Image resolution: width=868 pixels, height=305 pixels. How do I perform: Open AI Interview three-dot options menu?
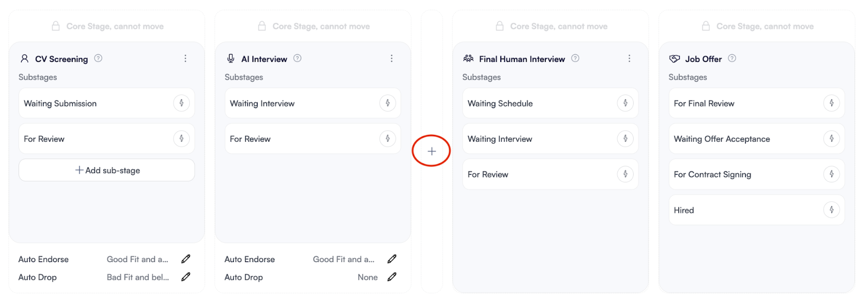pyautogui.click(x=392, y=59)
